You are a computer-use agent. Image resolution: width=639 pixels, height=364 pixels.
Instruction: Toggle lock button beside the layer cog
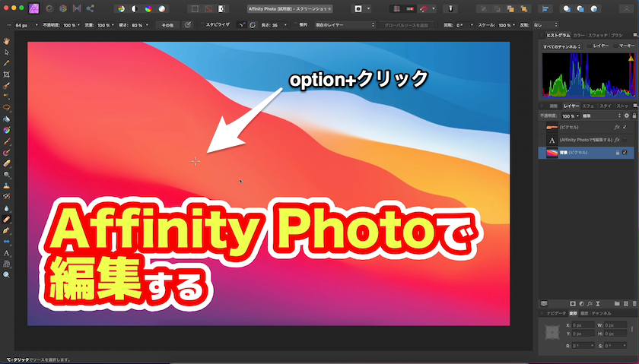click(634, 116)
